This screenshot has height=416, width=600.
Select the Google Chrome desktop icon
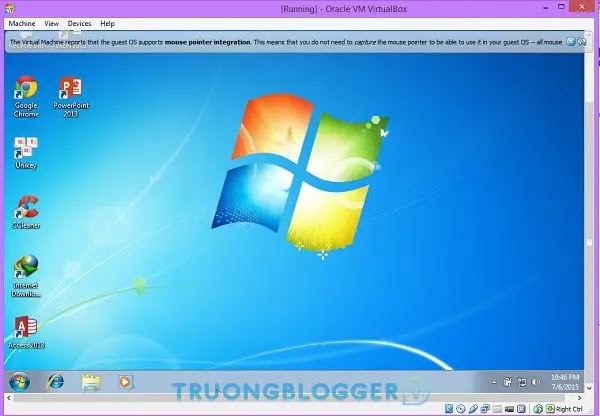click(x=26, y=97)
